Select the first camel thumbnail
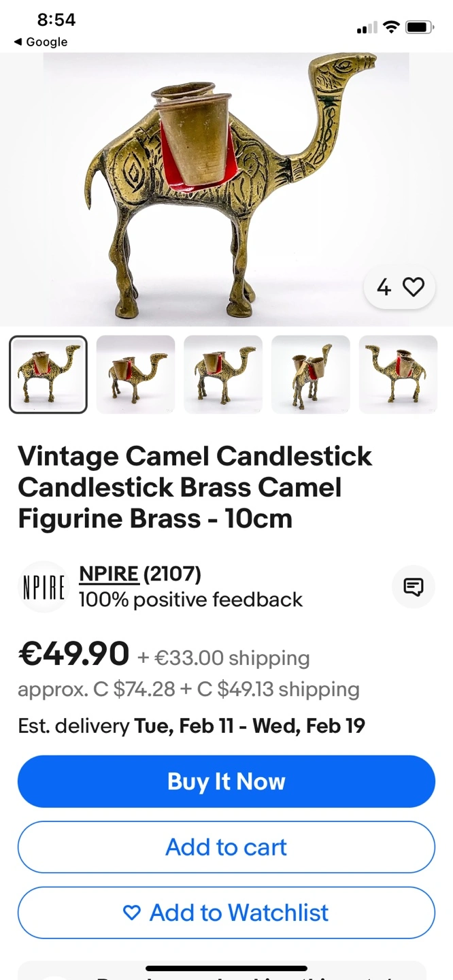 (48, 374)
